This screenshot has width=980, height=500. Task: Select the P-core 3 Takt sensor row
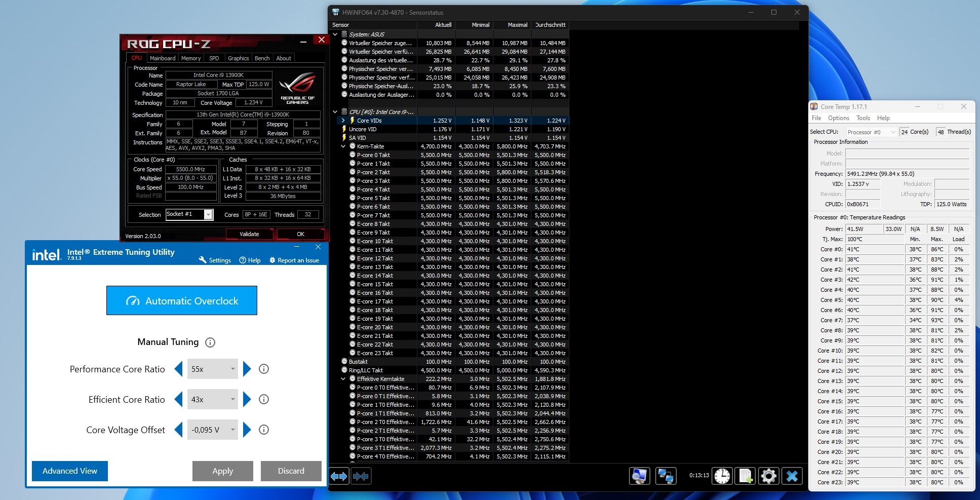click(450, 181)
